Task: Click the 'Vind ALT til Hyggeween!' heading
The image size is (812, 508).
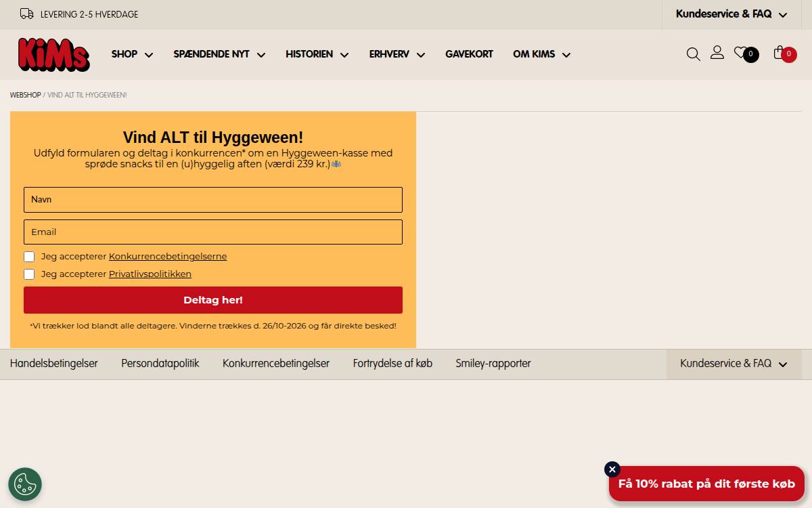Action: (x=213, y=137)
